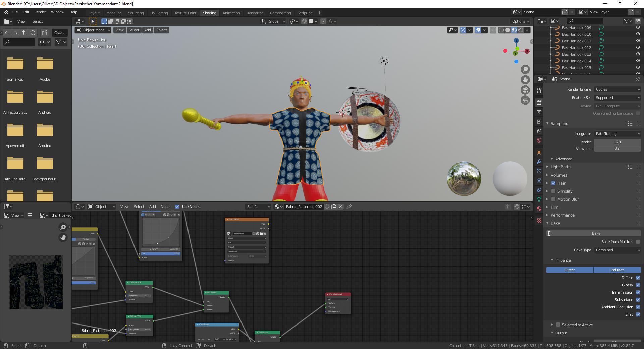Image resolution: width=644 pixels, height=349 pixels.
Task: Choose Select Box set-new mode icon
Action: 104,21
